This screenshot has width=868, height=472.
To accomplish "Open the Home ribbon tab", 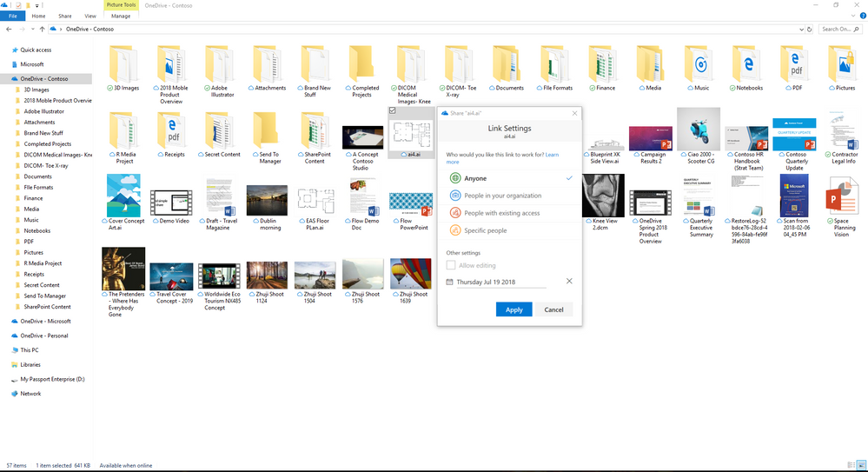I will click(x=39, y=16).
